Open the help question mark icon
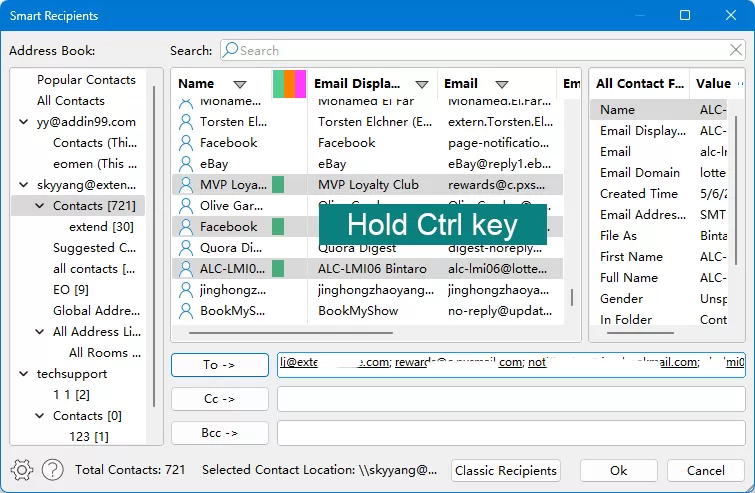The height and width of the screenshot is (493, 755). point(52,470)
